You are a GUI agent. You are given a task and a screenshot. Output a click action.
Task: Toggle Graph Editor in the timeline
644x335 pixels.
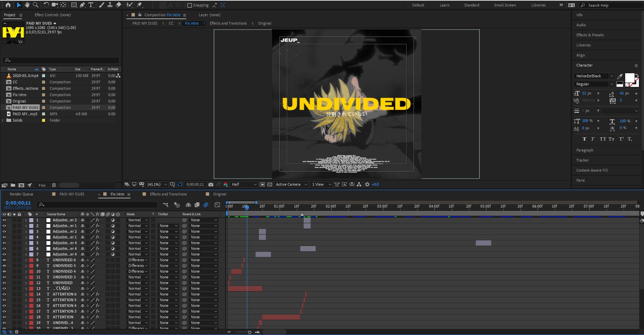[217, 205]
